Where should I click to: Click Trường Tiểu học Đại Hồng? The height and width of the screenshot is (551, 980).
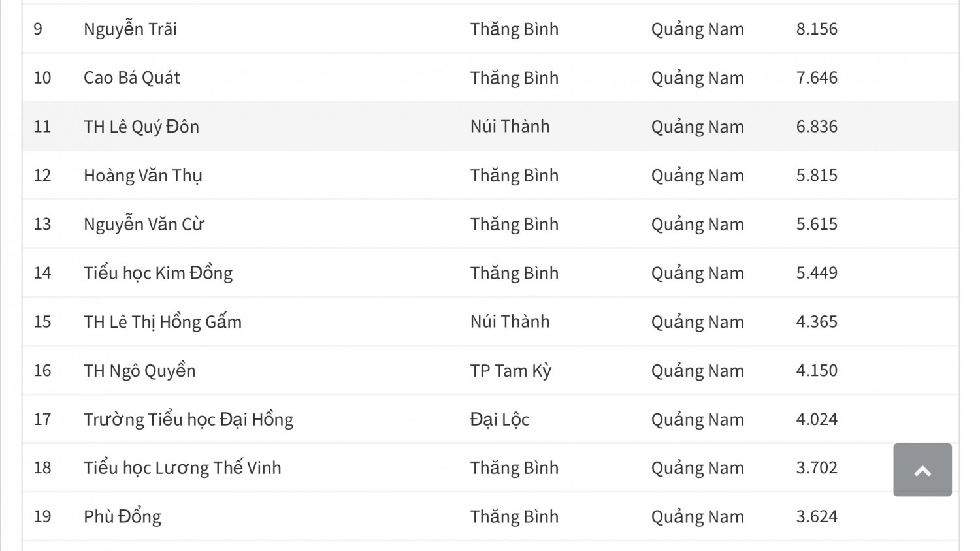click(x=188, y=419)
